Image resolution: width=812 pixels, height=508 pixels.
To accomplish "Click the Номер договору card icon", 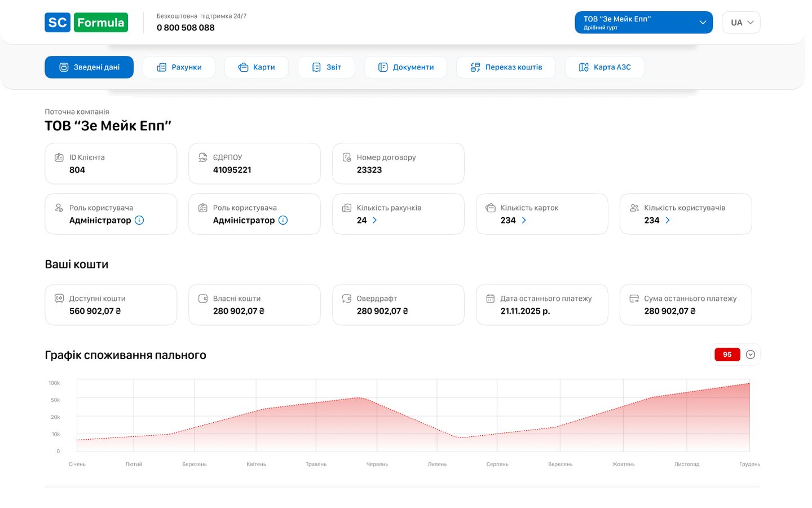I will point(347,157).
